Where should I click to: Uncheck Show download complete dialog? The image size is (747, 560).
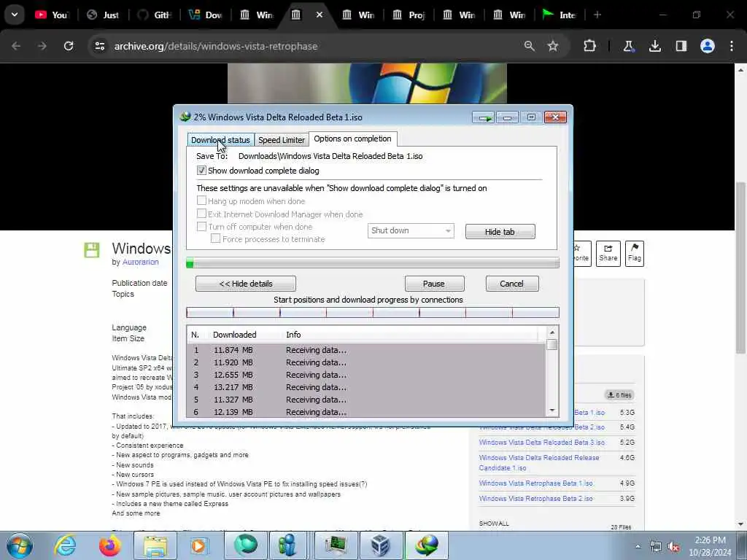(201, 171)
